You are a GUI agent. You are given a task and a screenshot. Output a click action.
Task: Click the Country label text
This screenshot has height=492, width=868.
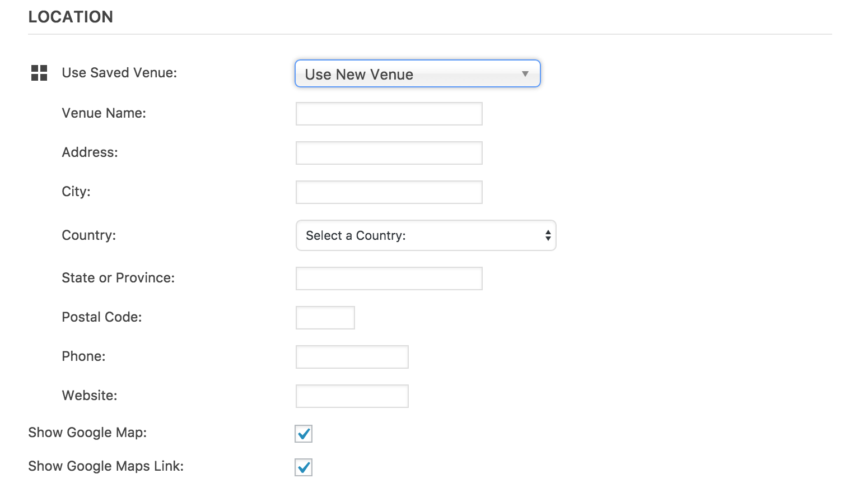pos(88,235)
